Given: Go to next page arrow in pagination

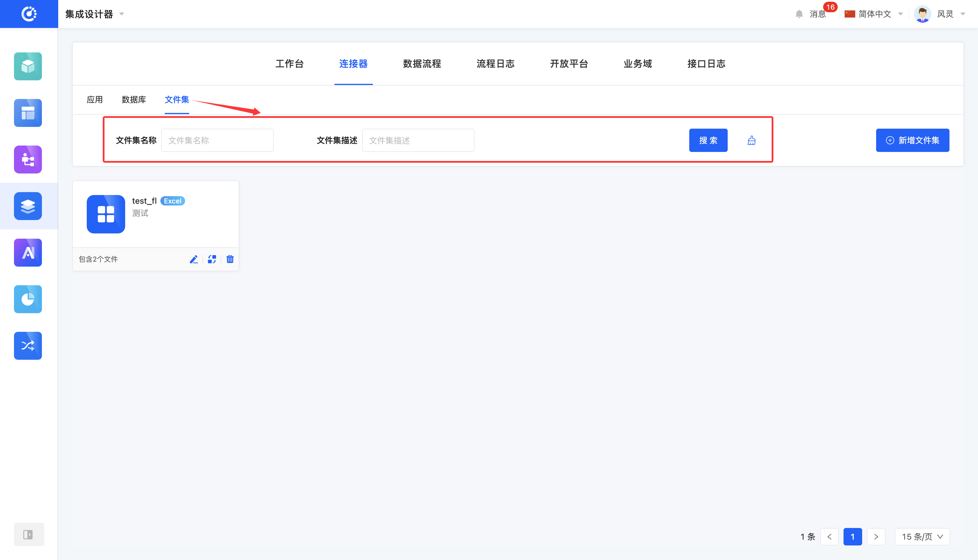Looking at the screenshot, I should point(876,536).
